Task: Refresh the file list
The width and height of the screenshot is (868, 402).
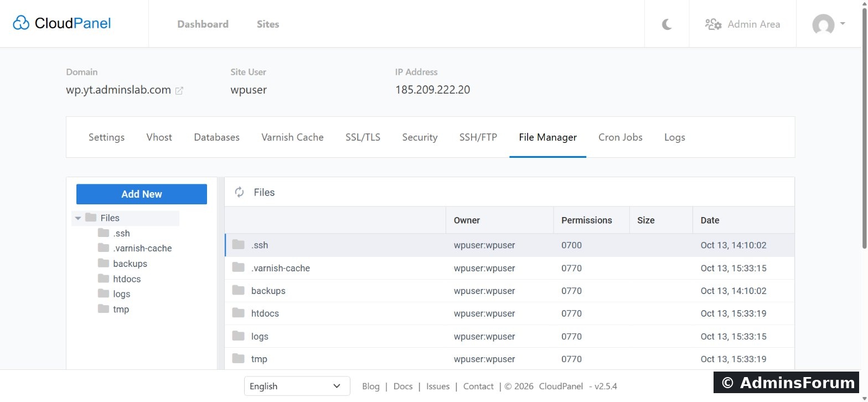Action: 240,192
